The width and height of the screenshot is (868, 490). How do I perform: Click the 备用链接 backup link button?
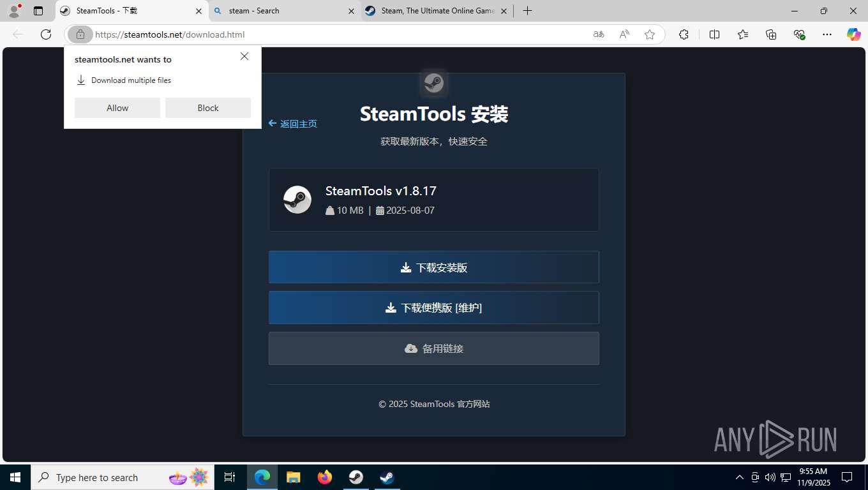[x=434, y=348]
